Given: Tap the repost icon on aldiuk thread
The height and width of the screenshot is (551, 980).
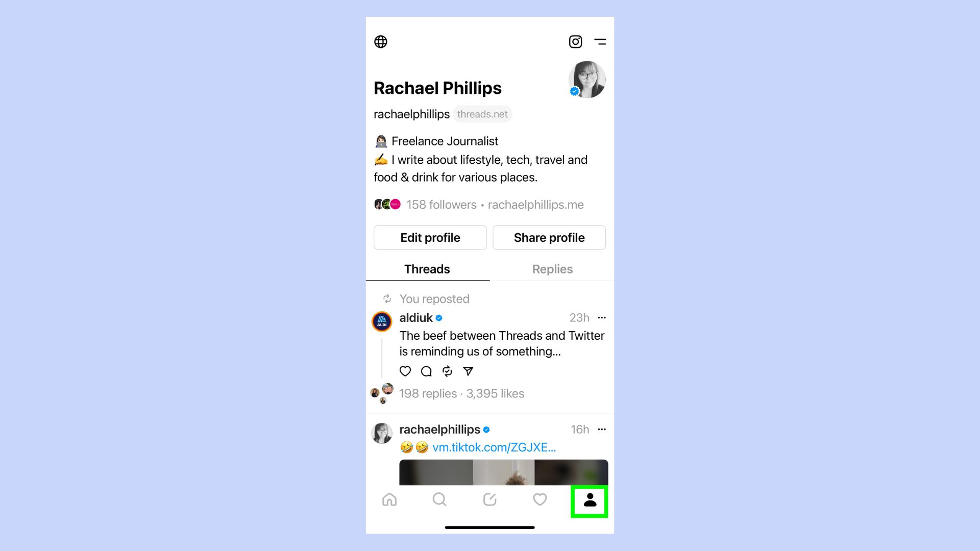Looking at the screenshot, I should pos(447,371).
